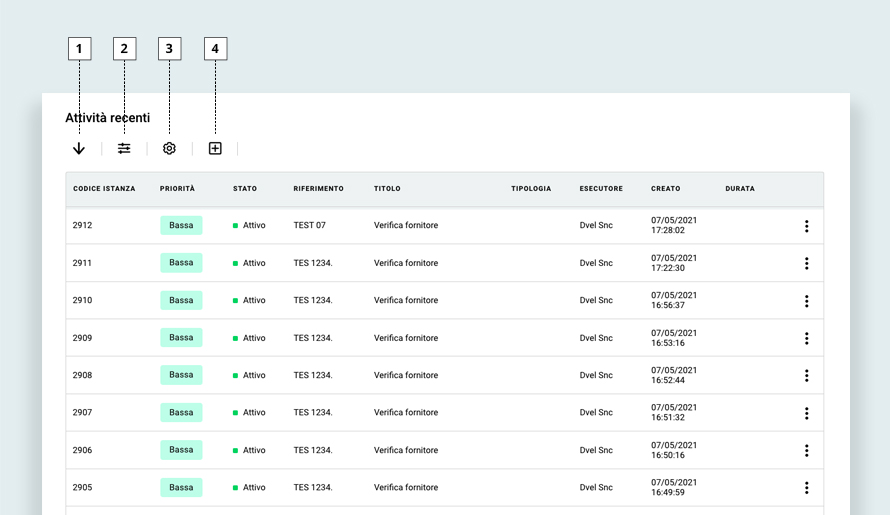Click TES 1234. reference in row 2908
The height and width of the screenshot is (515, 890).
[x=313, y=375]
